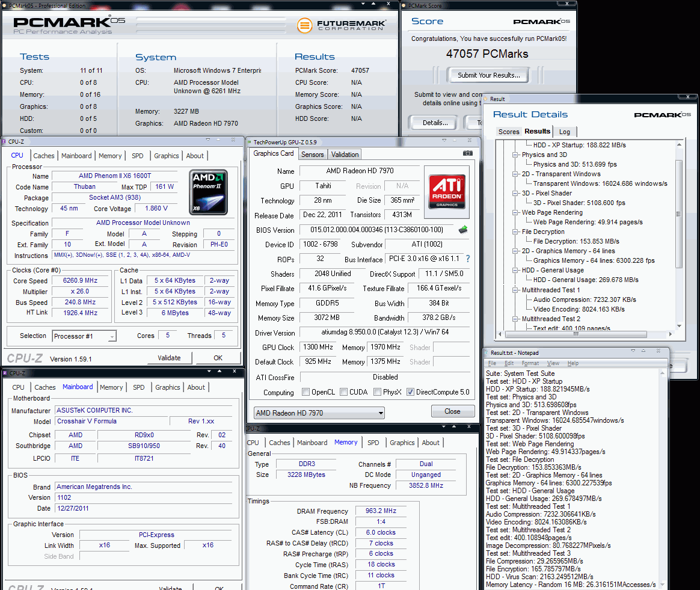Open Memory tab in top CPU-Z window

pyautogui.click(x=110, y=156)
